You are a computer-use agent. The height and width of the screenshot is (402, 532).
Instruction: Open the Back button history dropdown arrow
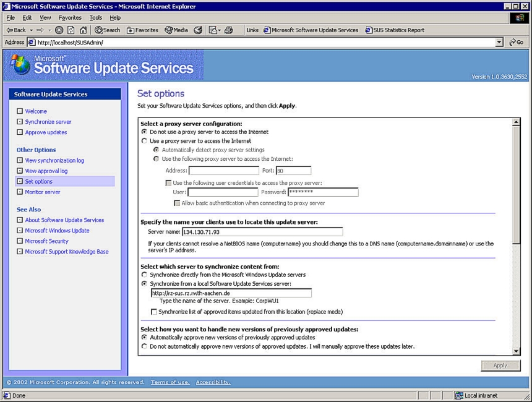point(31,30)
